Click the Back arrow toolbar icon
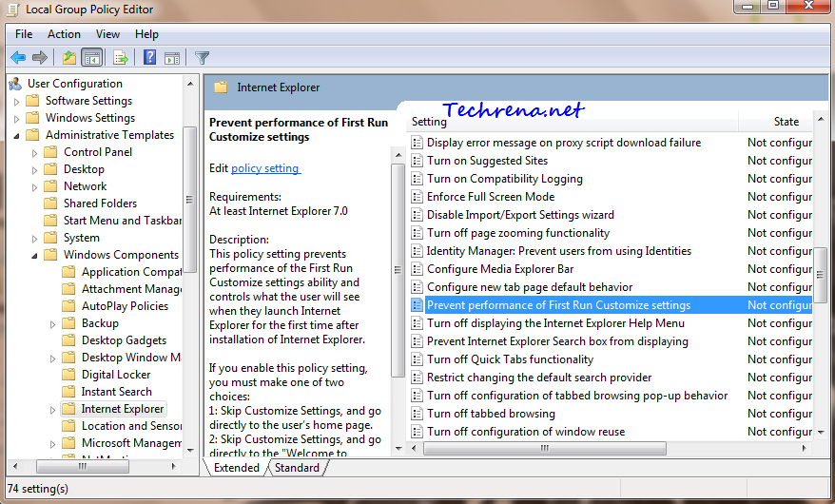 [x=18, y=57]
